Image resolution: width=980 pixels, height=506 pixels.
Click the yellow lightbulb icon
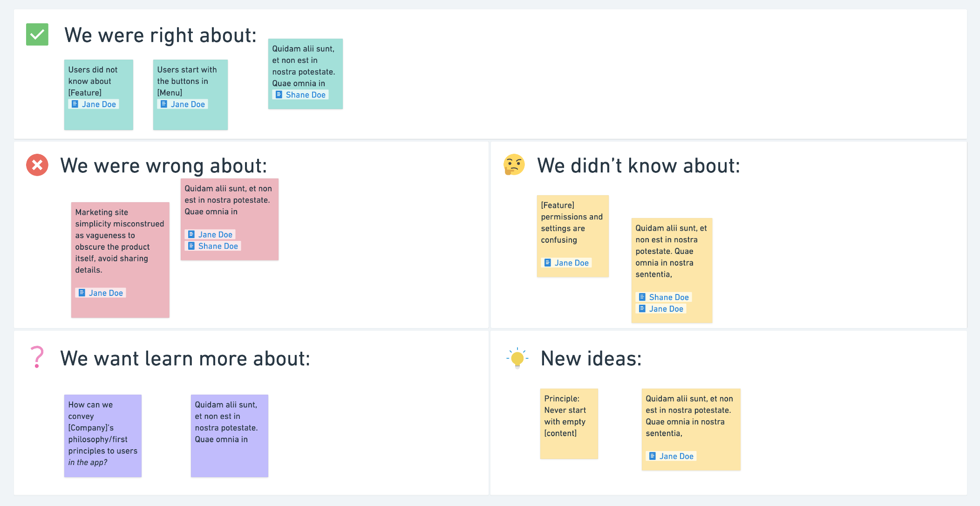[x=517, y=358]
